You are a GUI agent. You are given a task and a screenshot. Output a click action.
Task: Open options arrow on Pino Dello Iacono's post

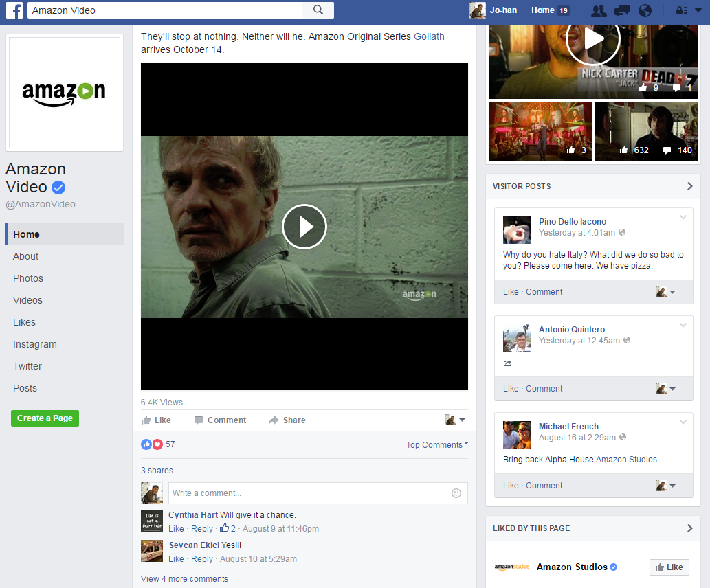(683, 217)
